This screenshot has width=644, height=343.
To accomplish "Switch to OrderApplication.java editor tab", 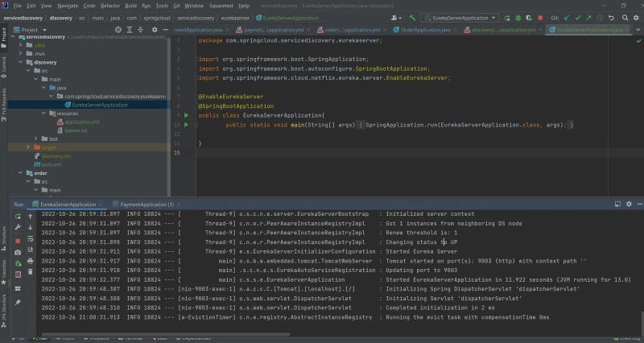I will pyautogui.click(x=426, y=30).
